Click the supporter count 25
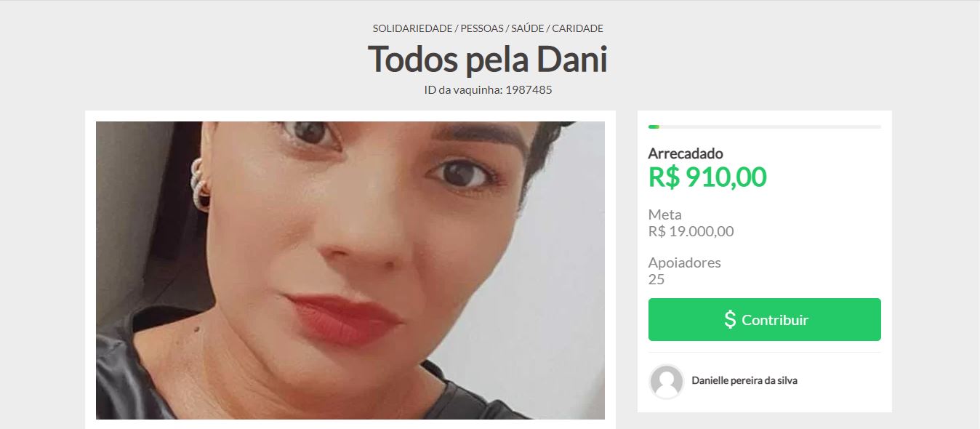This screenshot has width=980, height=429. coord(656,279)
